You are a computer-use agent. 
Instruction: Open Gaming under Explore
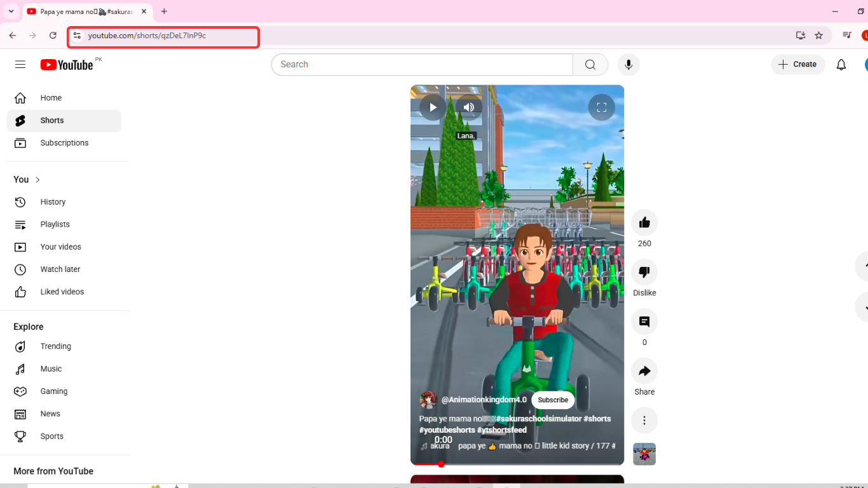pos(64,391)
